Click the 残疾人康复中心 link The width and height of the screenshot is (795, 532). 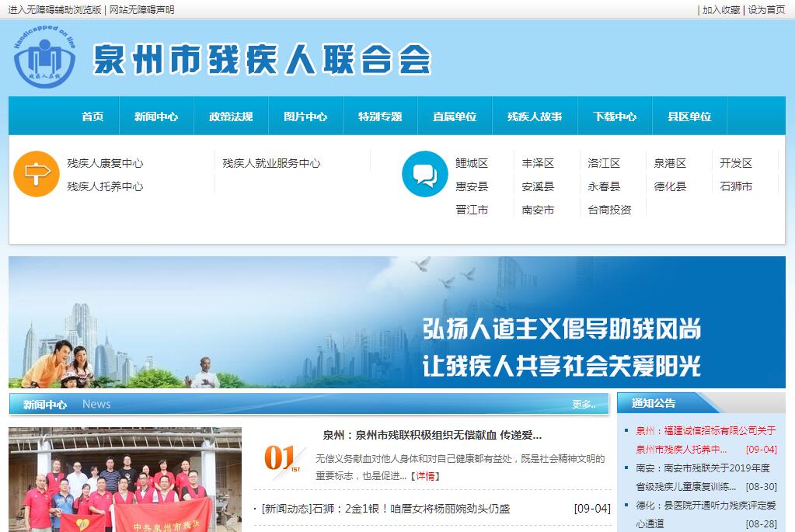[x=105, y=163]
